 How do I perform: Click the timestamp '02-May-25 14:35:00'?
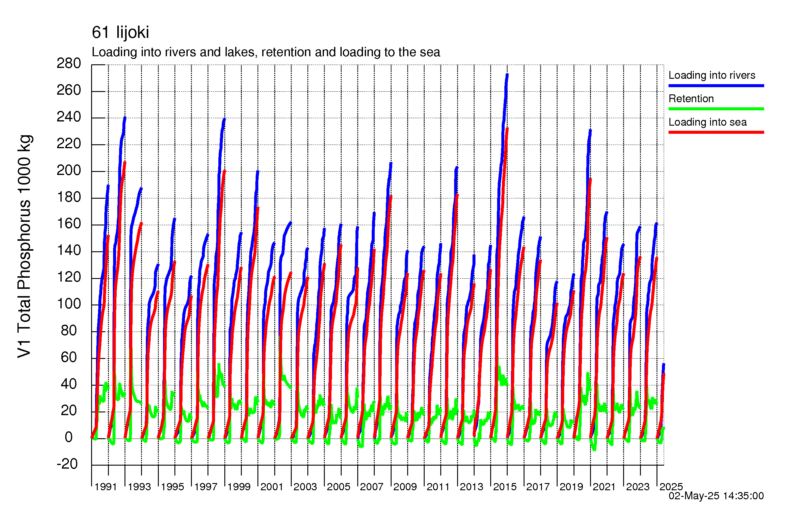point(716,495)
